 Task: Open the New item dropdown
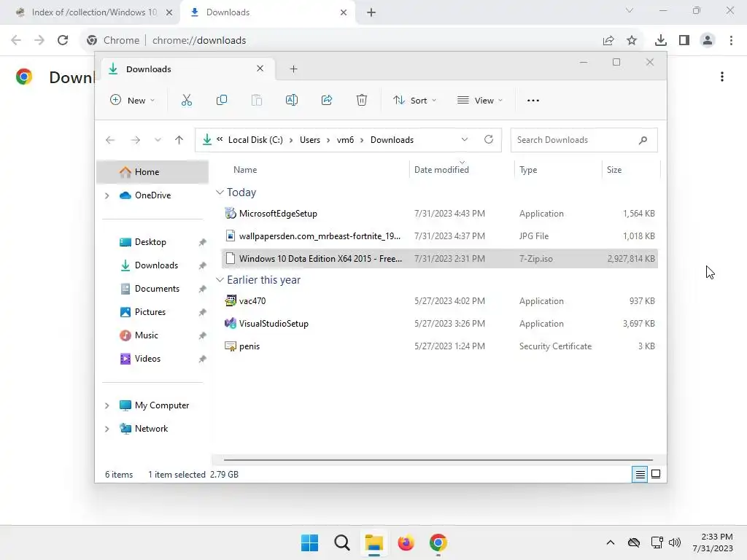[133, 101]
